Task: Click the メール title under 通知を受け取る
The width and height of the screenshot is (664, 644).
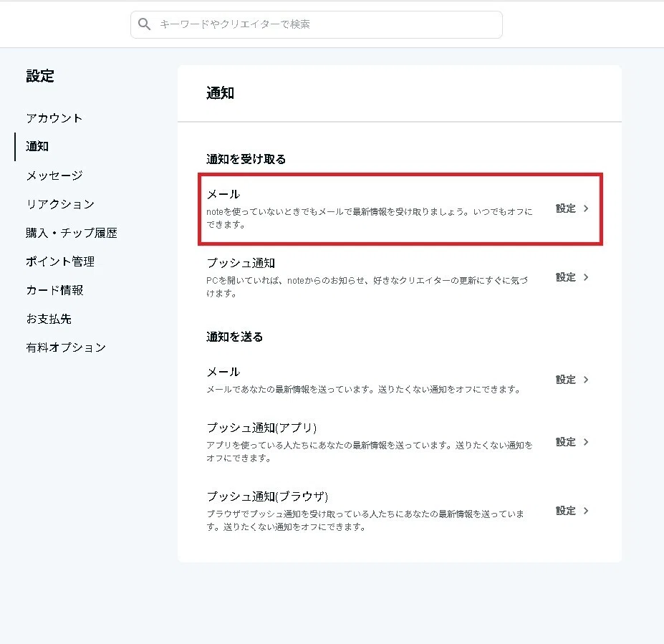Action: (x=223, y=194)
